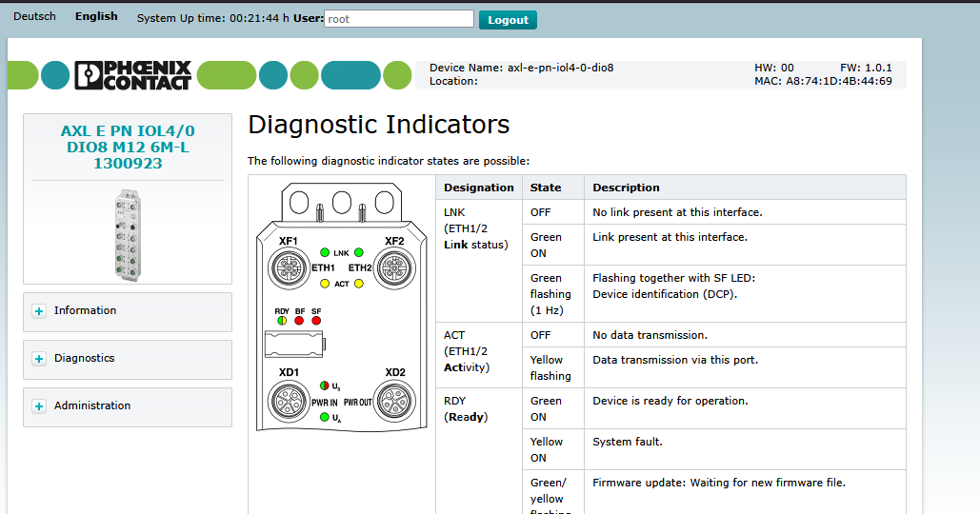Click the AXL E PN IOL4/0 product title
980x514 pixels.
128,148
